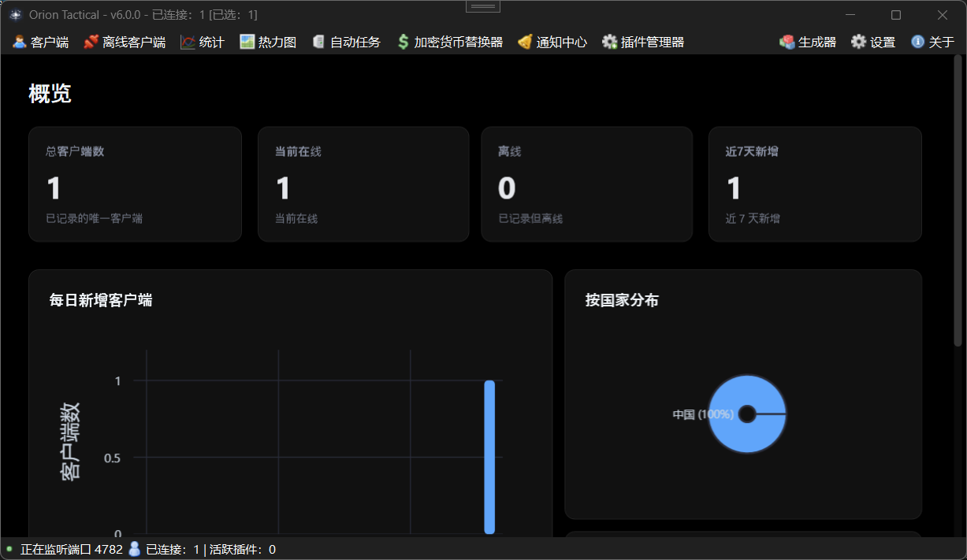Open the 生成器 label
Image resolution: width=967 pixels, height=560 pixels.
point(817,43)
